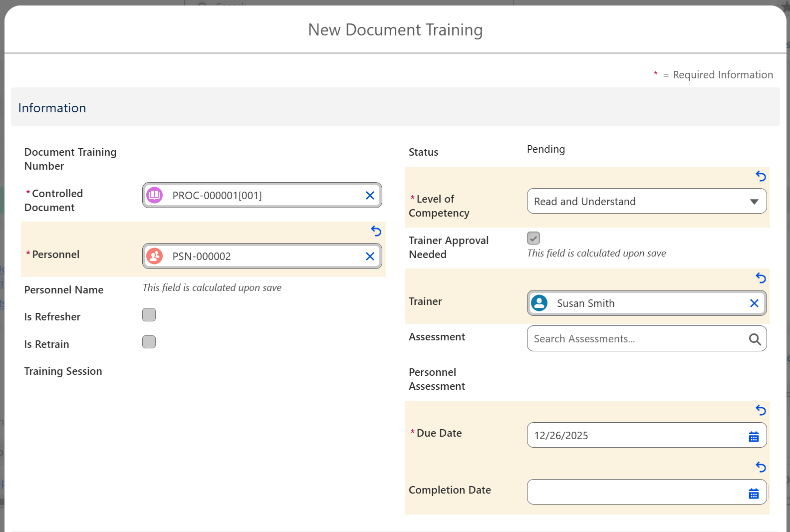Image resolution: width=790 pixels, height=532 pixels.
Task: Open the Due Date calendar picker
Action: point(754,437)
